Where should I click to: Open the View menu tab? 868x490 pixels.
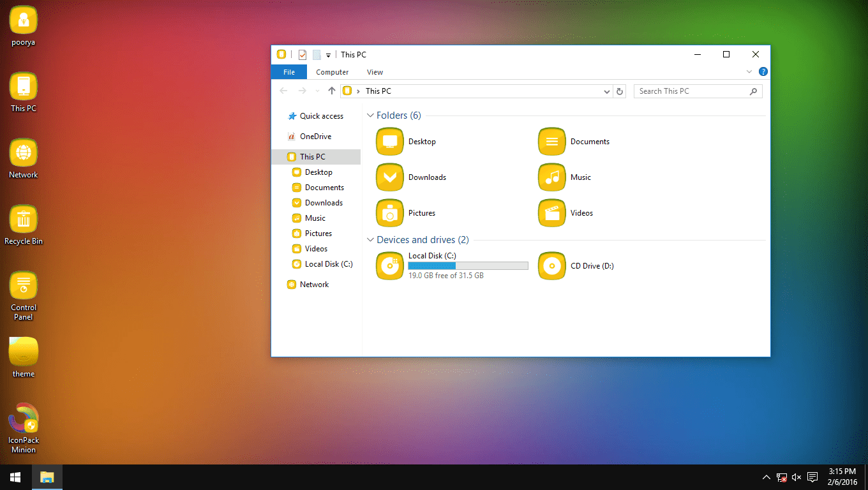pyautogui.click(x=375, y=71)
